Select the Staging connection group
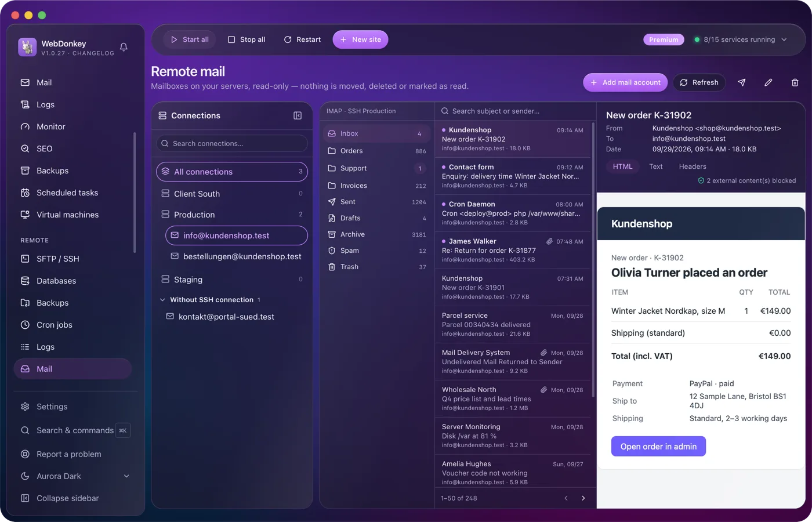This screenshot has height=522, width=812. coord(232,280)
